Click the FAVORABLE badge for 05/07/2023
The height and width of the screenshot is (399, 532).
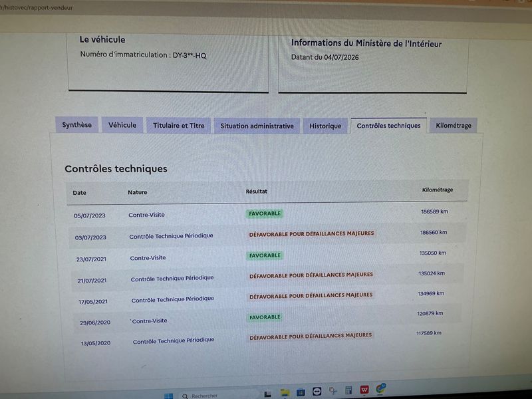click(265, 213)
